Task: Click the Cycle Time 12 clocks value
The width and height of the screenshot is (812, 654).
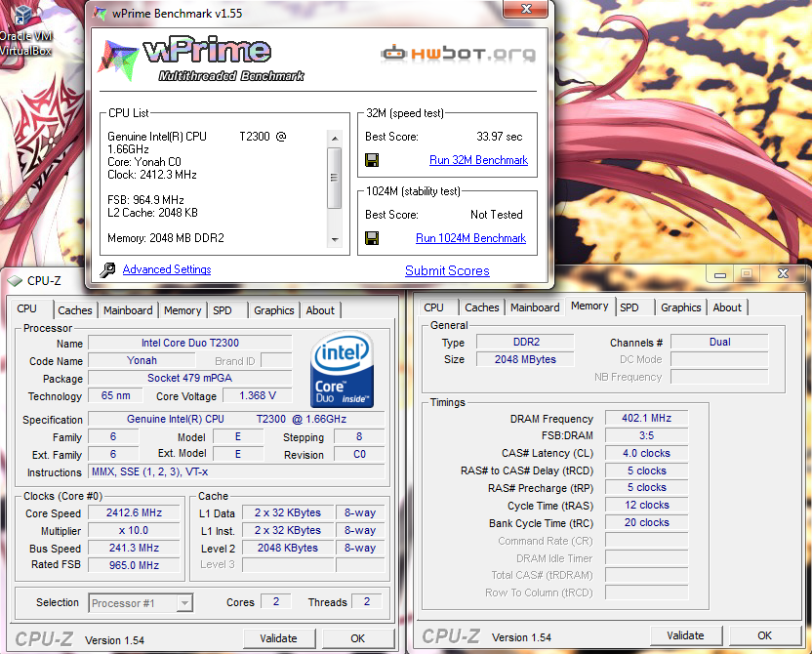Action: (647, 505)
